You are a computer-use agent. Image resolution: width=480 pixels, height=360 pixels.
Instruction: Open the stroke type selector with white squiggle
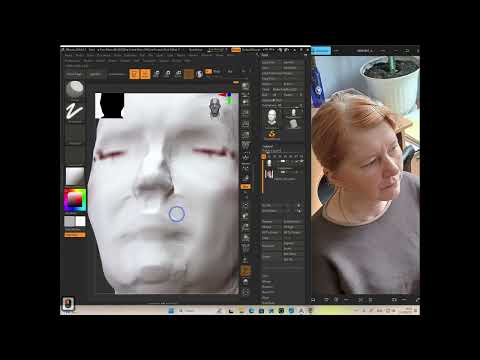(74, 111)
